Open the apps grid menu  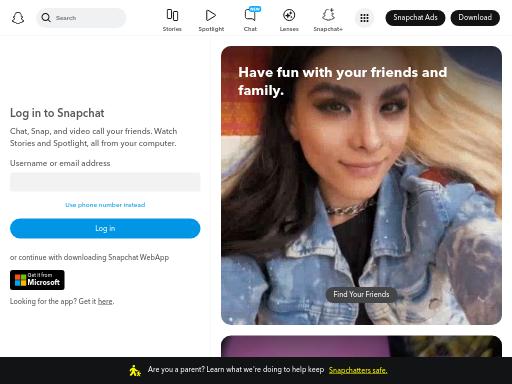(x=364, y=18)
